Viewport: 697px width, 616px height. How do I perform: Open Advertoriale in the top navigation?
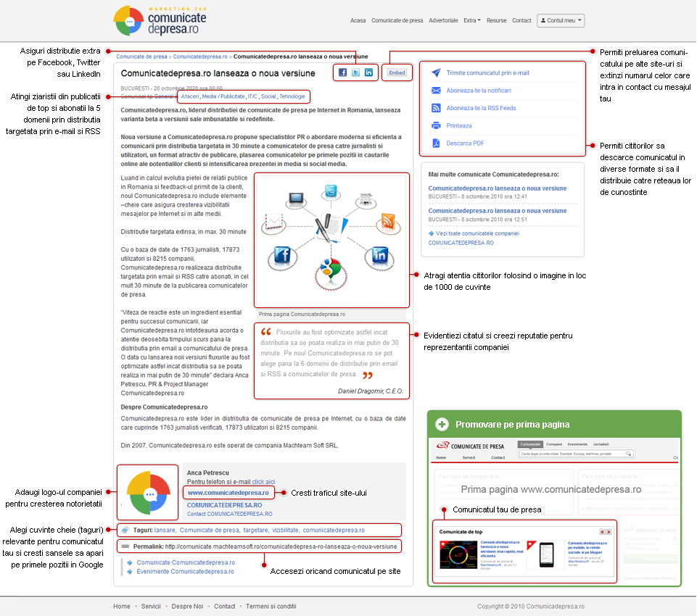[443, 20]
